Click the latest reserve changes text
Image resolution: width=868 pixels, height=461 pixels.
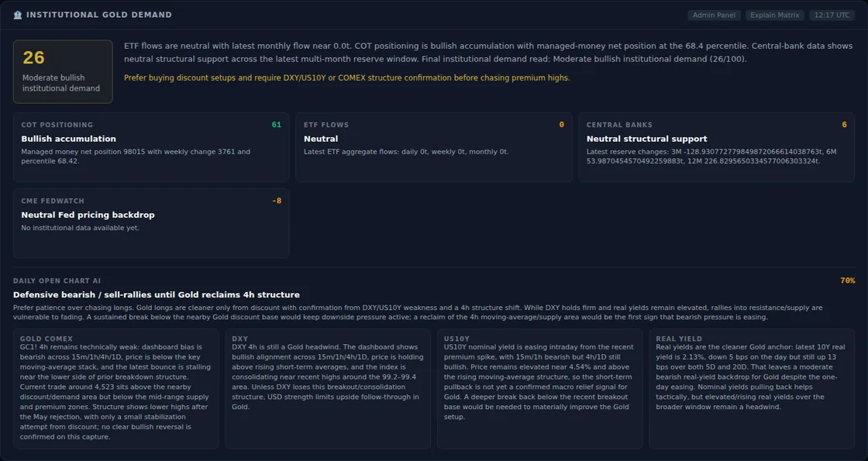click(711, 156)
